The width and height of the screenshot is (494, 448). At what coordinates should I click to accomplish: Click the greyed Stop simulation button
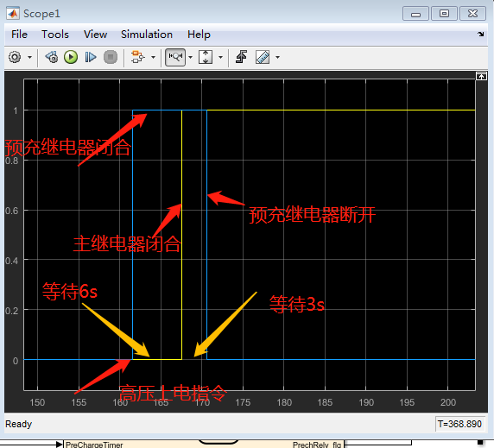[111, 57]
